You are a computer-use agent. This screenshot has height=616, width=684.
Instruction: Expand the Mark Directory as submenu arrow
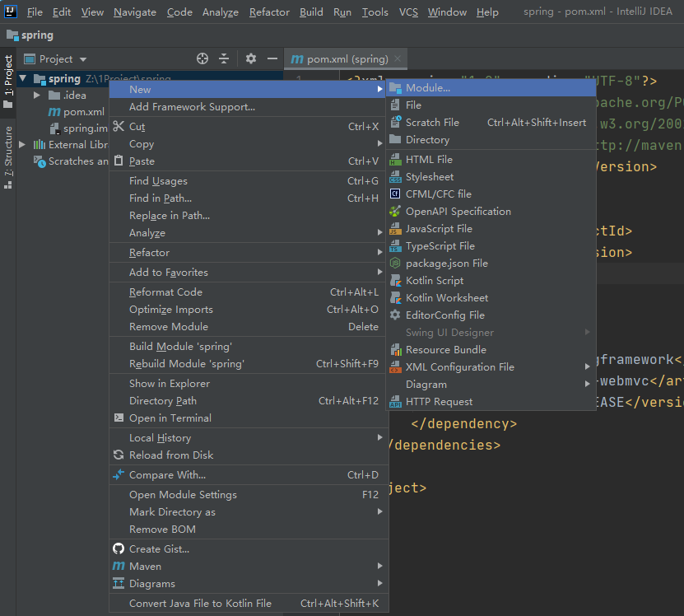click(x=380, y=511)
